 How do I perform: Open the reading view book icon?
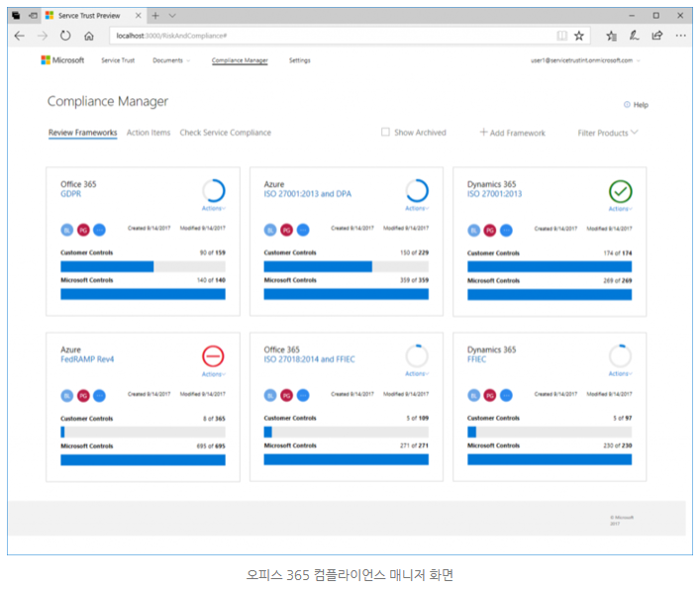coord(561,36)
